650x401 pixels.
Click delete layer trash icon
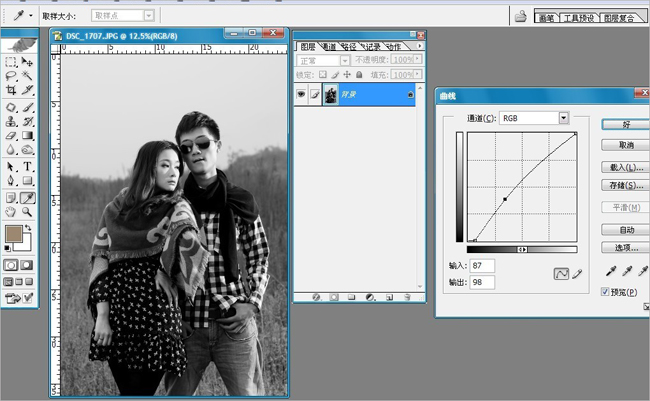pyautogui.click(x=407, y=297)
